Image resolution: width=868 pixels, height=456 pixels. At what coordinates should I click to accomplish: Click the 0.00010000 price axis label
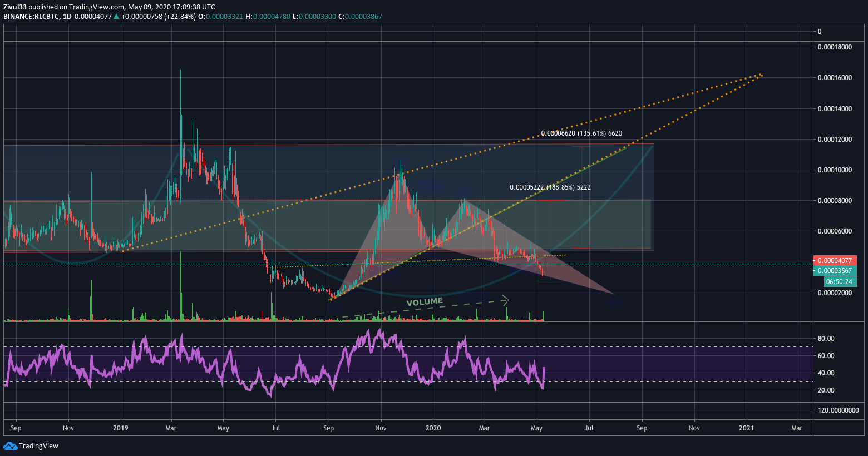[834, 170]
